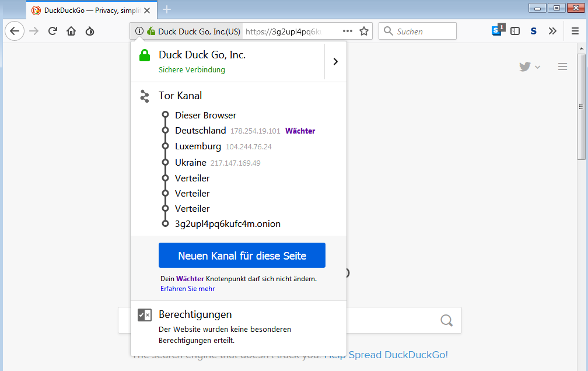Click the Duck Duck Go, Inc. panel heading

coord(202,55)
